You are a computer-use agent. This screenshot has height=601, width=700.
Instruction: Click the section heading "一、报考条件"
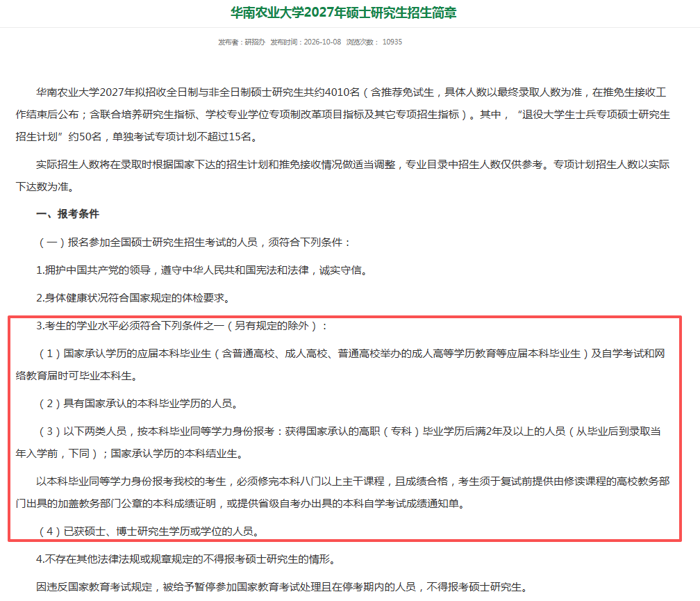pyautogui.click(x=67, y=214)
